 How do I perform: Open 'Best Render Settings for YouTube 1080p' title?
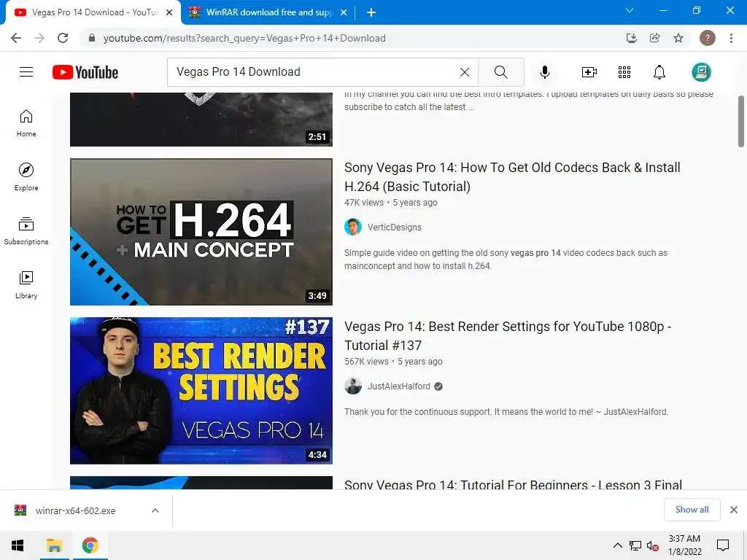tap(508, 335)
